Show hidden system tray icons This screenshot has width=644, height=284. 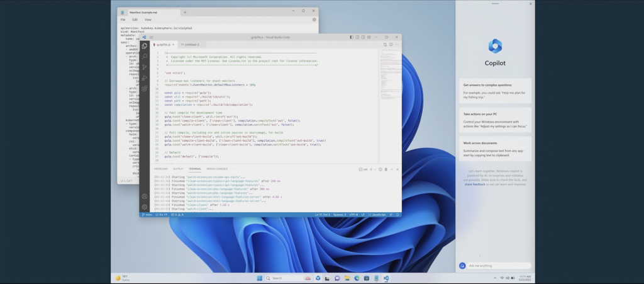[495, 278]
